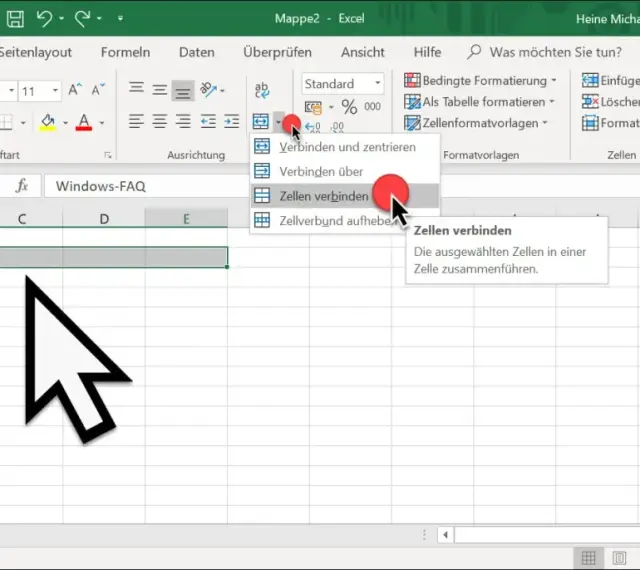Open the Hilfe ribbon tab
This screenshot has width=640, height=570.
pyautogui.click(x=427, y=52)
